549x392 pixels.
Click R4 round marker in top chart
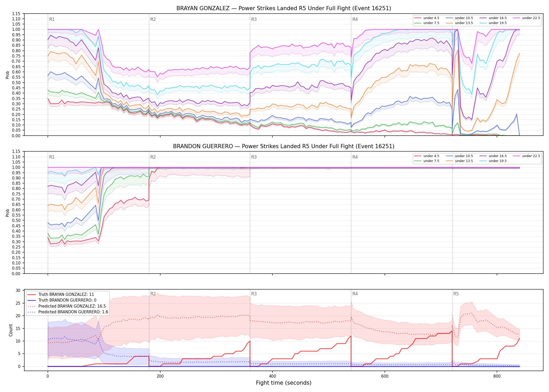coord(355,19)
